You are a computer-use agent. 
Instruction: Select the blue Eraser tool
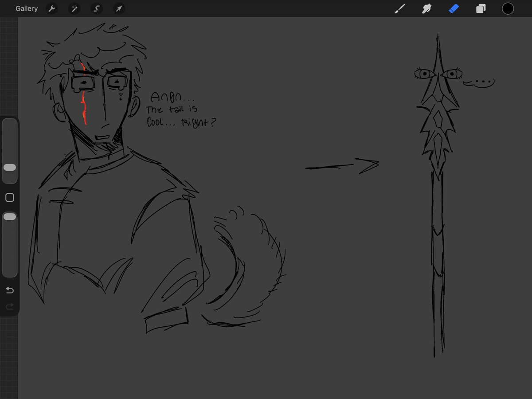(454, 8)
